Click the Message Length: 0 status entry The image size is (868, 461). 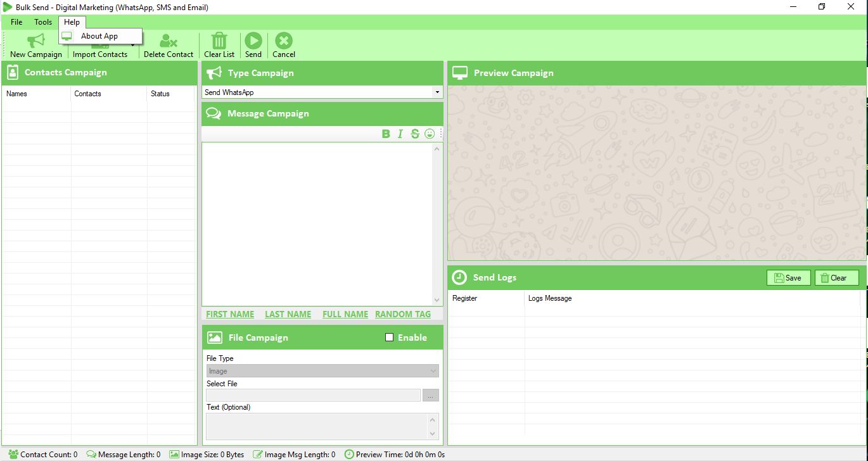124,455
